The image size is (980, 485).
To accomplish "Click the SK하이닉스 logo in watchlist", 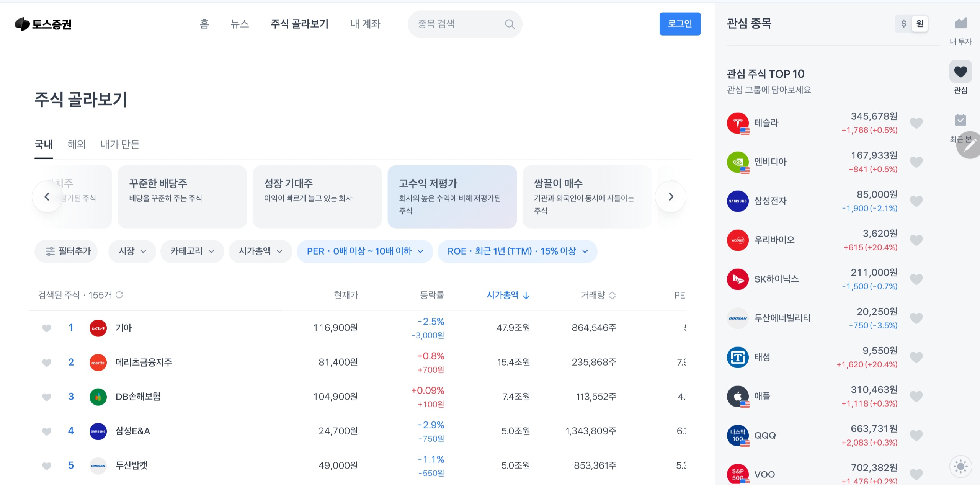I will coord(738,279).
